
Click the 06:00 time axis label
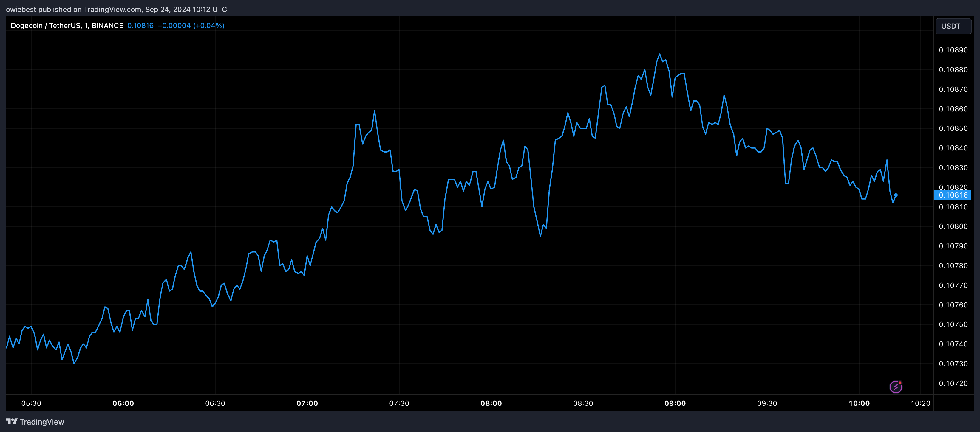coord(123,403)
